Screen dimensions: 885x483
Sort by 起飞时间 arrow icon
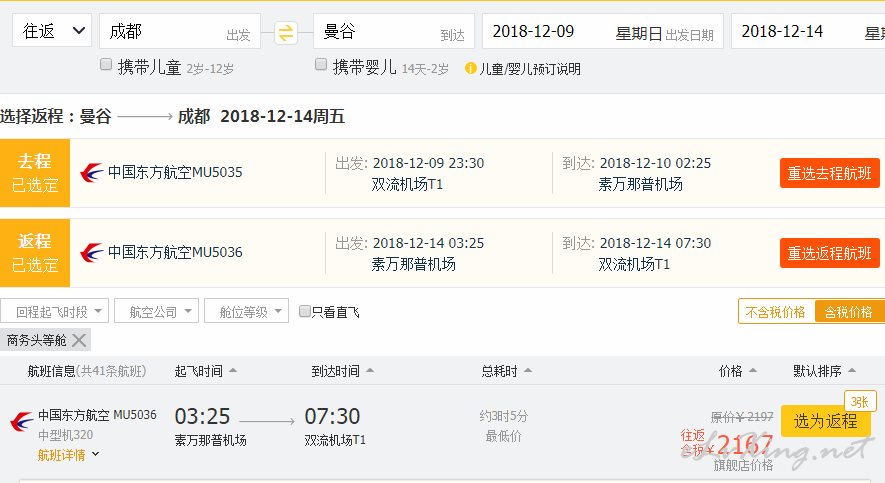(x=233, y=371)
